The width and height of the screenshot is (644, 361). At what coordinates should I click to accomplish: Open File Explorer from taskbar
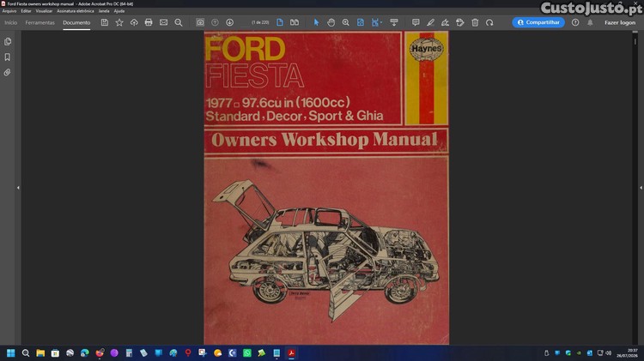(x=40, y=352)
